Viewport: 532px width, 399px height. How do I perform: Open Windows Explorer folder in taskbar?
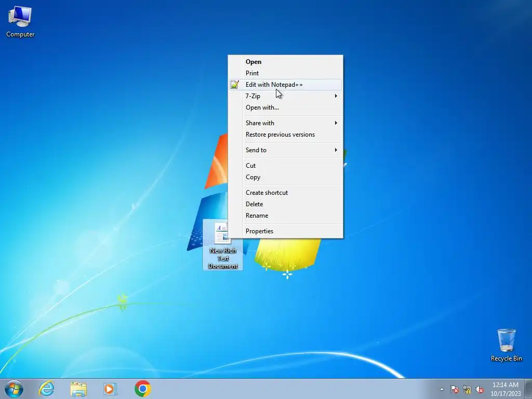point(78,389)
